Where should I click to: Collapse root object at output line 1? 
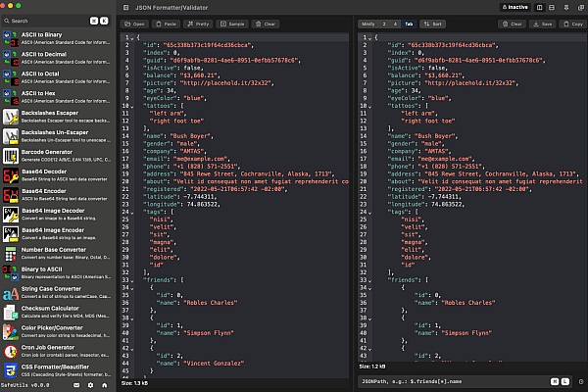point(369,38)
